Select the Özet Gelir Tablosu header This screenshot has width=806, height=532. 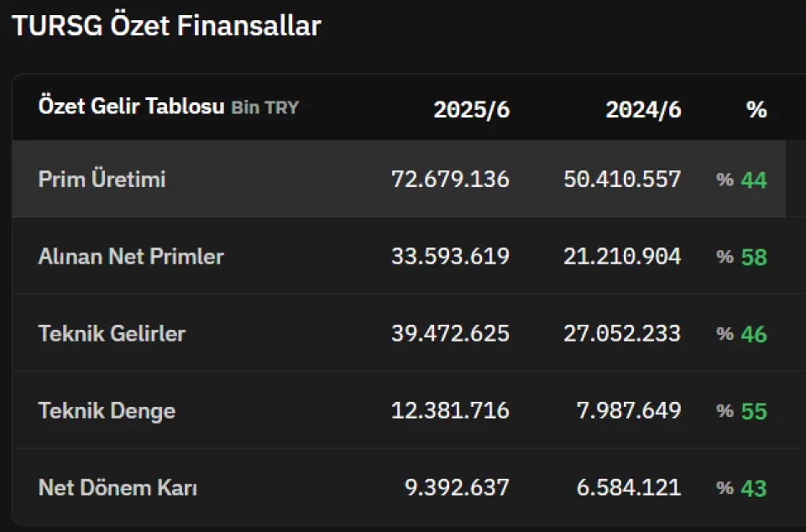(x=132, y=107)
